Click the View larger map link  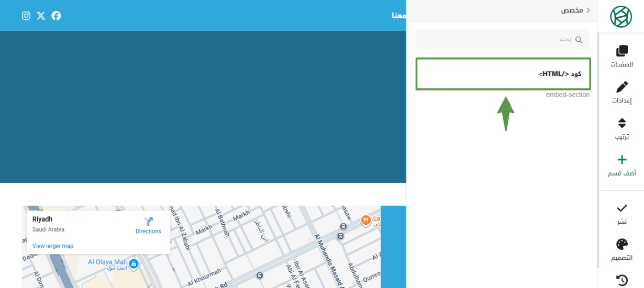click(x=53, y=246)
